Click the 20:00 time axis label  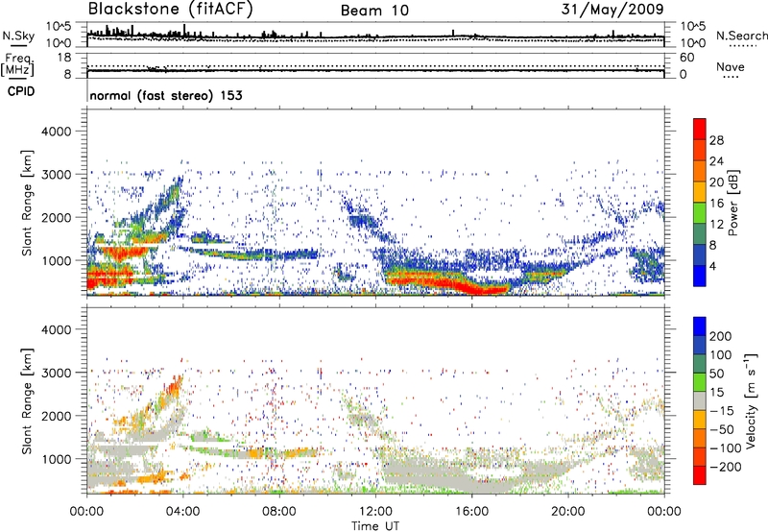[x=568, y=511]
